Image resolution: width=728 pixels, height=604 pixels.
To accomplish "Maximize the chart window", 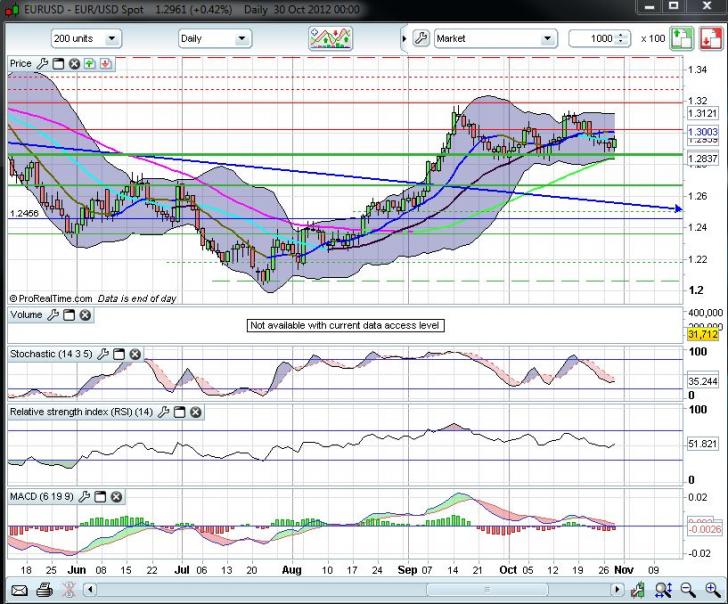I will (x=673, y=6).
